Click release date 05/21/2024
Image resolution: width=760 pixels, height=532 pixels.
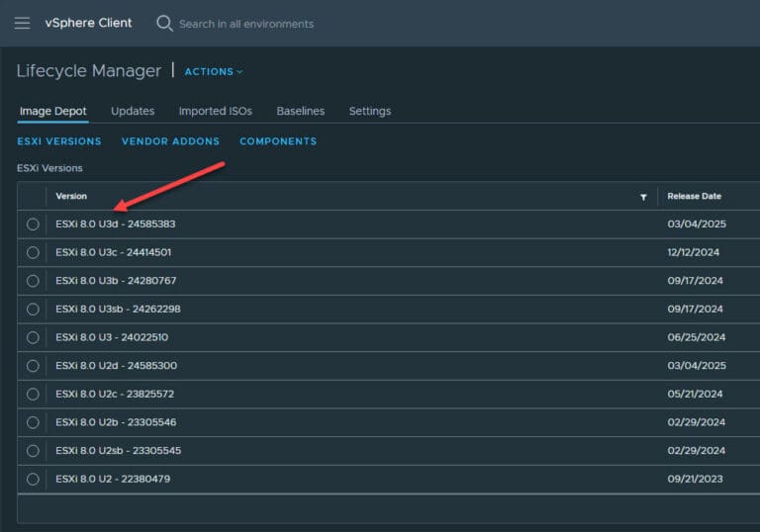click(x=695, y=394)
